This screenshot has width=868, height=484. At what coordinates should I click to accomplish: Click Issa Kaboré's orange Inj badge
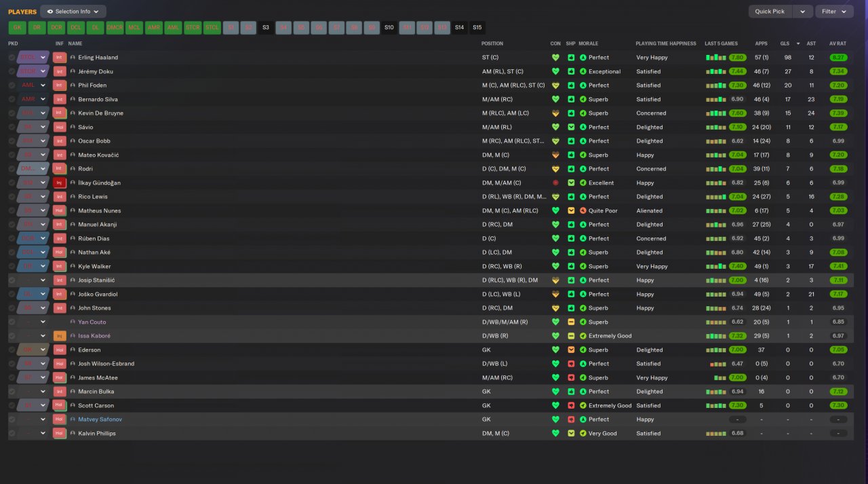pos(60,336)
